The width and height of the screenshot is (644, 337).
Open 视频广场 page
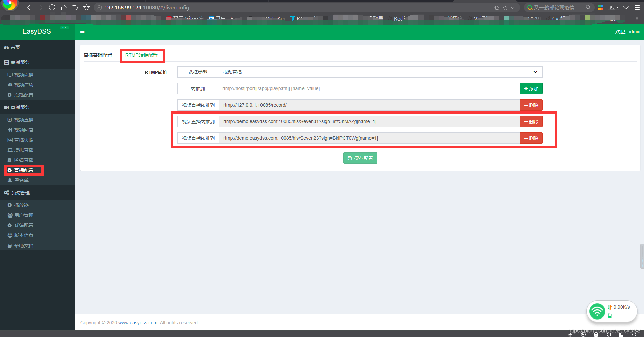(21, 85)
